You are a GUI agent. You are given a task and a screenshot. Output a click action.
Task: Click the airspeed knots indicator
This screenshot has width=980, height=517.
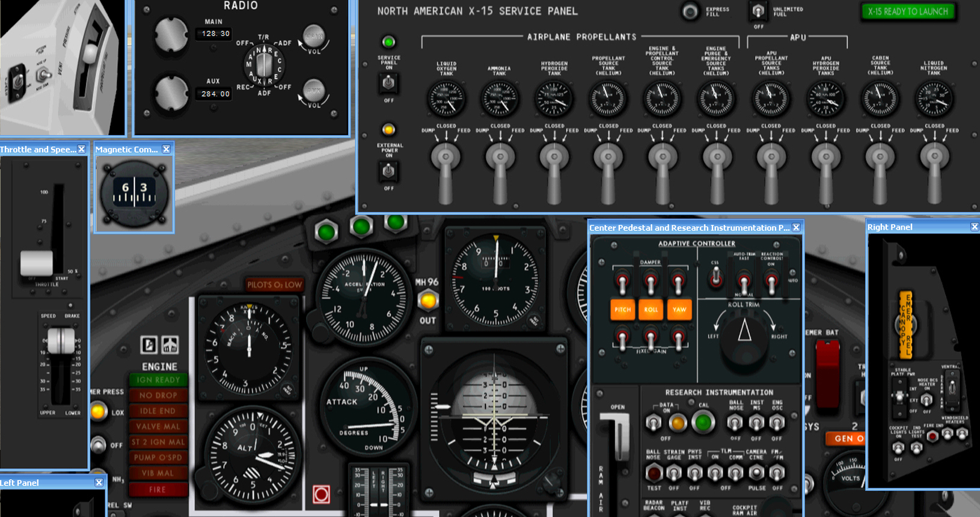(x=495, y=279)
